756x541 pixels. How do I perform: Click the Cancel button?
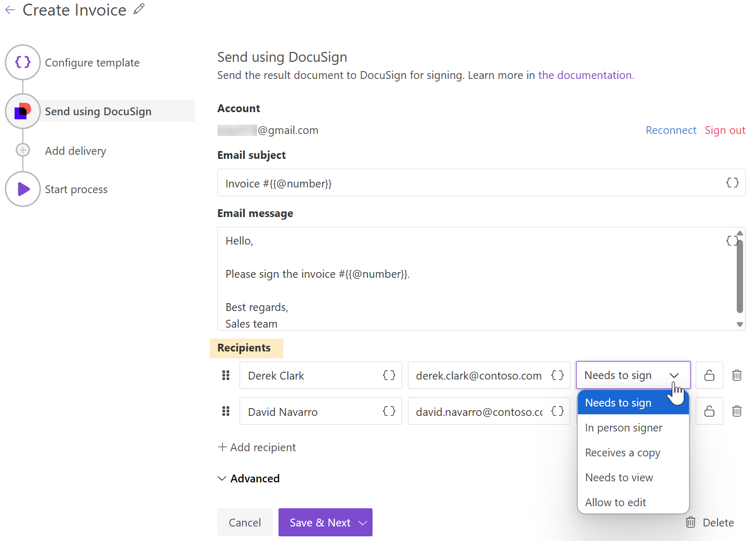(245, 523)
